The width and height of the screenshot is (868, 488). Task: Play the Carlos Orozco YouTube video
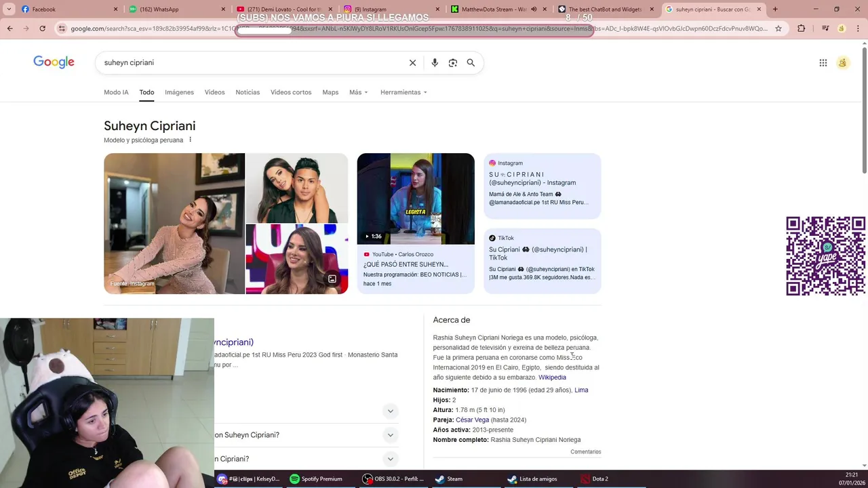tap(416, 199)
